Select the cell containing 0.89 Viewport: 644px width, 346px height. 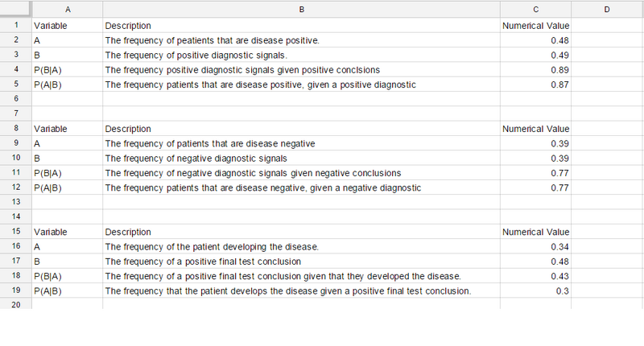click(535, 69)
